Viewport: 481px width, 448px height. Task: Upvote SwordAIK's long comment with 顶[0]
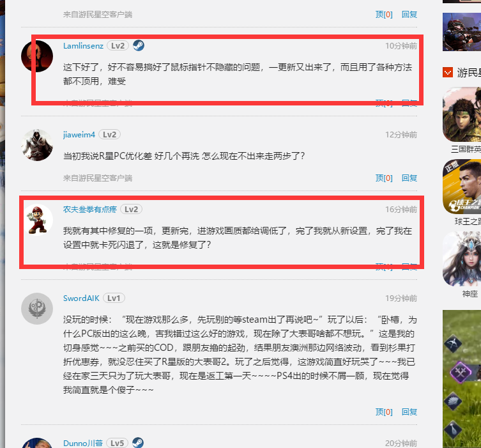384,412
